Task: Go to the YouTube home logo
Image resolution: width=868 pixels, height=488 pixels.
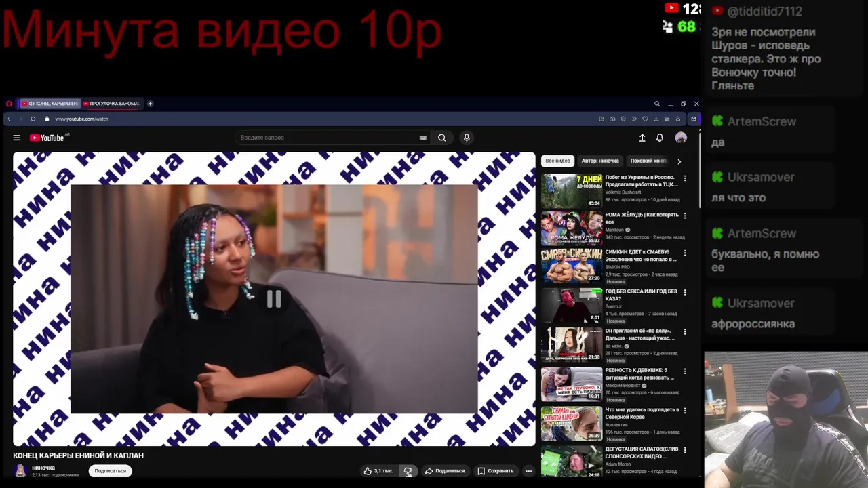Action: click(x=47, y=138)
